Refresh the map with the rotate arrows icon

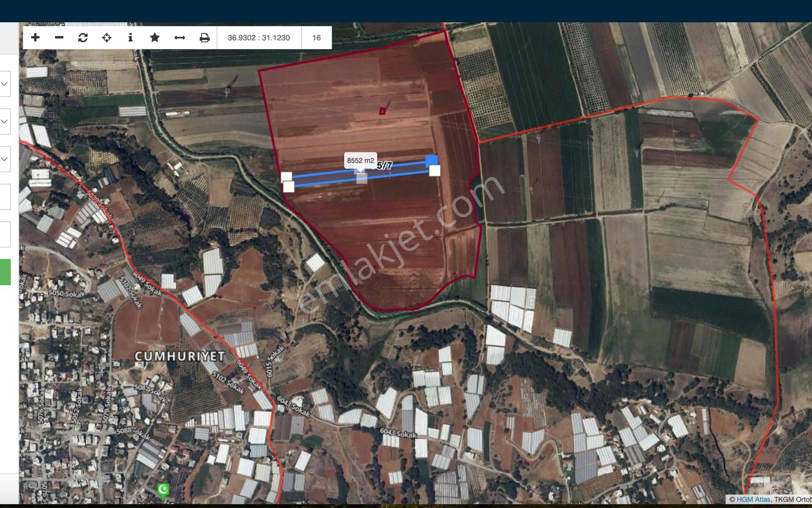click(x=83, y=38)
